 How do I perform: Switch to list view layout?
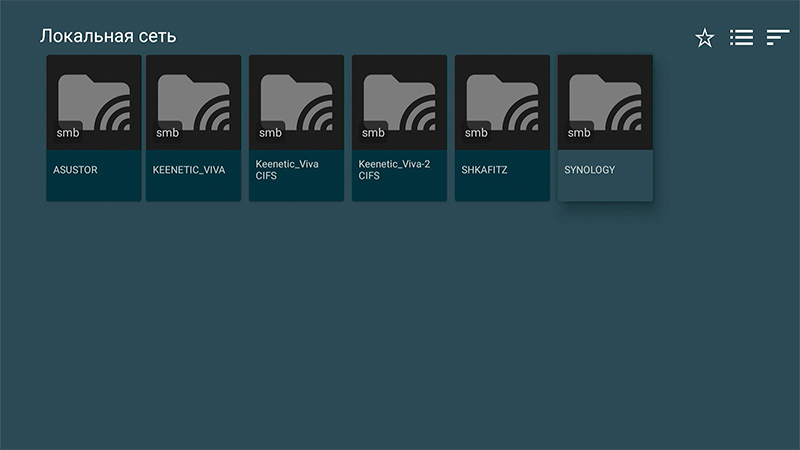(x=741, y=38)
